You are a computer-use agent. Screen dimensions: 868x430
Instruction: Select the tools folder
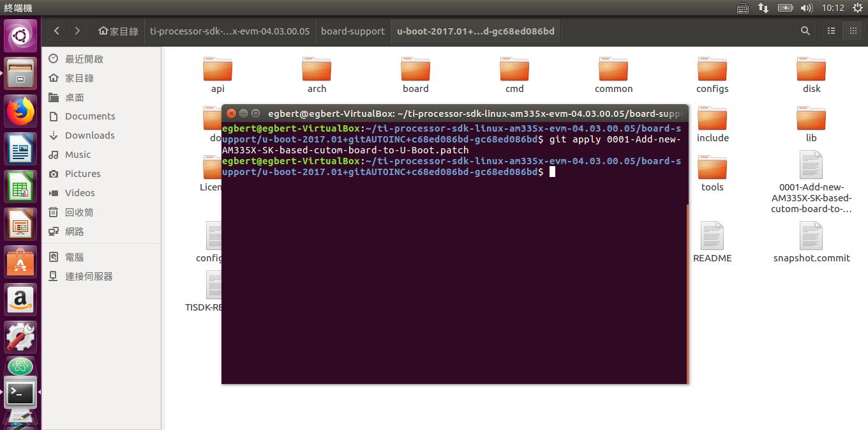point(712,173)
